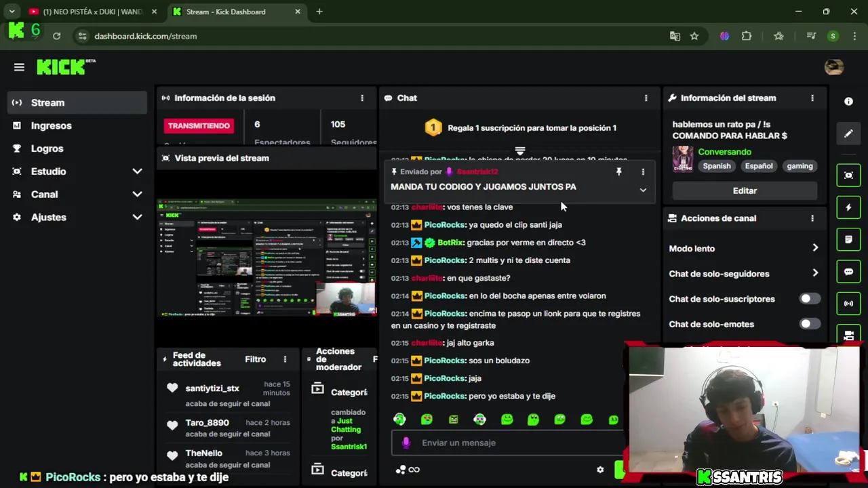Toggle Chat de solo-suscriptores

809,299
